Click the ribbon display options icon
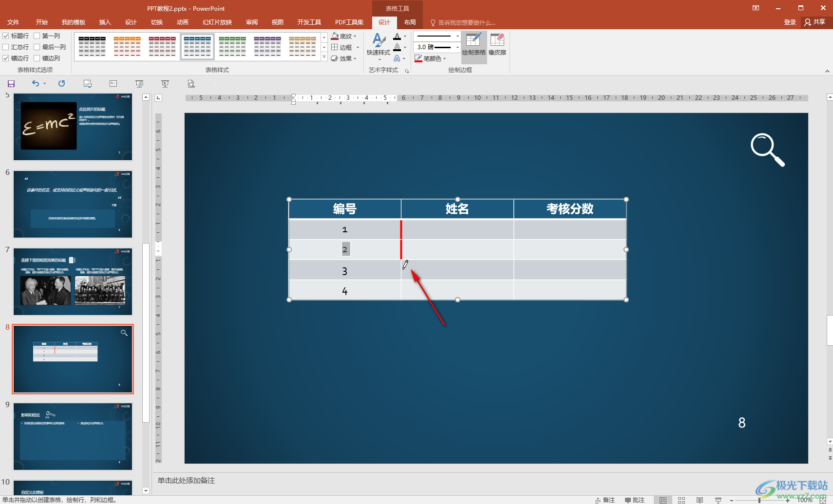Image resolution: width=833 pixels, height=504 pixels. coord(756,8)
